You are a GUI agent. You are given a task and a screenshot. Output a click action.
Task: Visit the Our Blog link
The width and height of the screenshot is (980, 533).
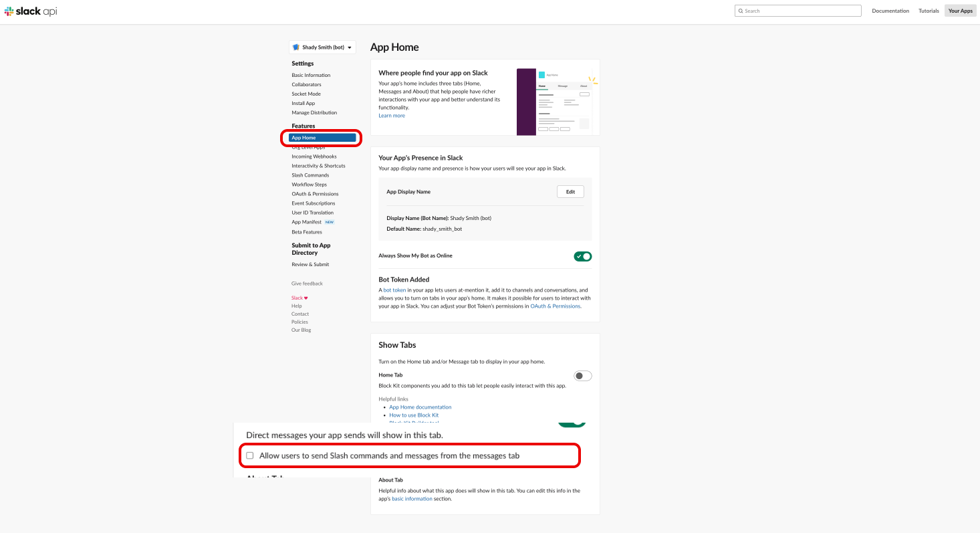[x=301, y=330]
